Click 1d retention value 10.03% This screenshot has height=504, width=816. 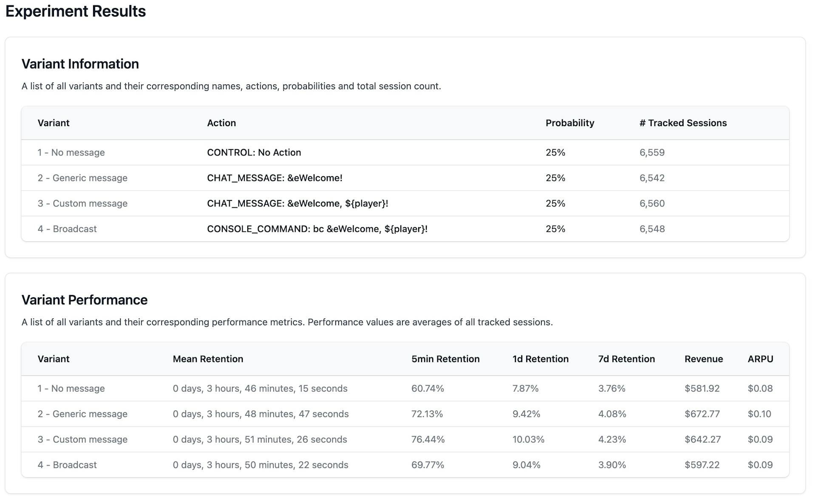pos(528,439)
